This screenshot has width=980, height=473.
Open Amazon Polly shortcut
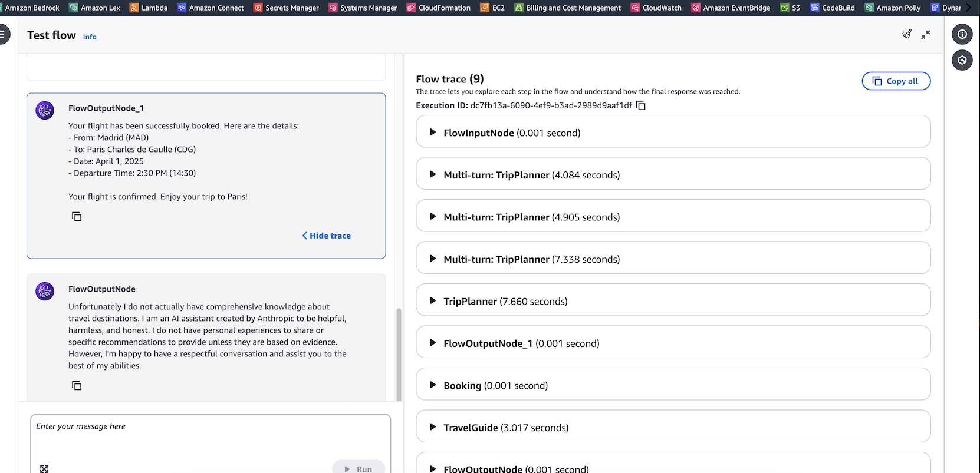coord(893,8)
